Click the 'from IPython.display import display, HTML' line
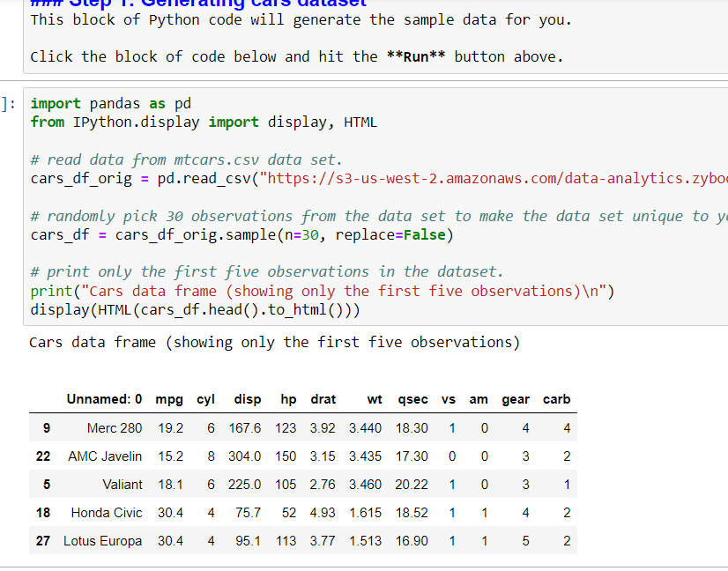The width and height of the screenshot is (728, 571). tap(204, 122)
